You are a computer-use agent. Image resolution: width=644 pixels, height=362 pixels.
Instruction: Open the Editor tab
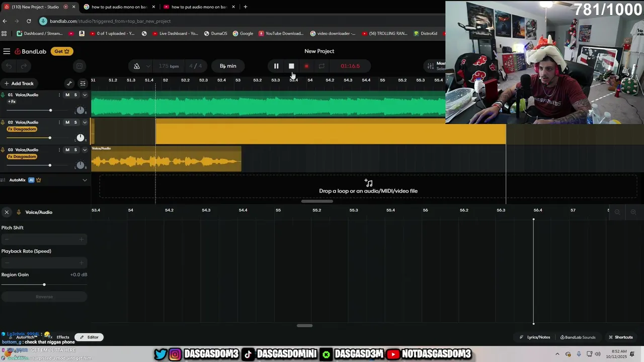click(x=89, y=337)
